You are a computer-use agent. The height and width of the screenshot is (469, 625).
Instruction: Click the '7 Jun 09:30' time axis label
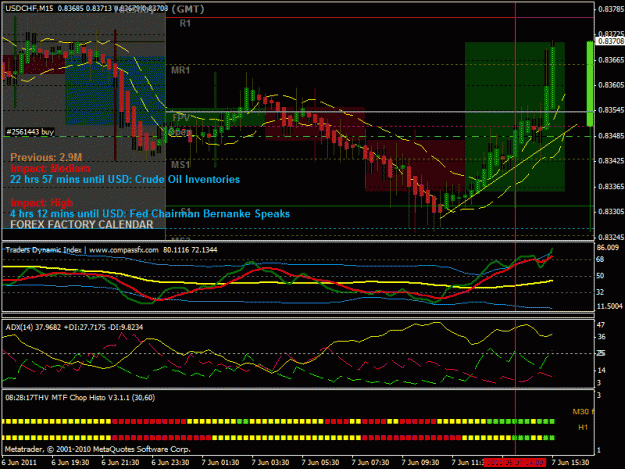pyautogui.click(x=421, y=462)
